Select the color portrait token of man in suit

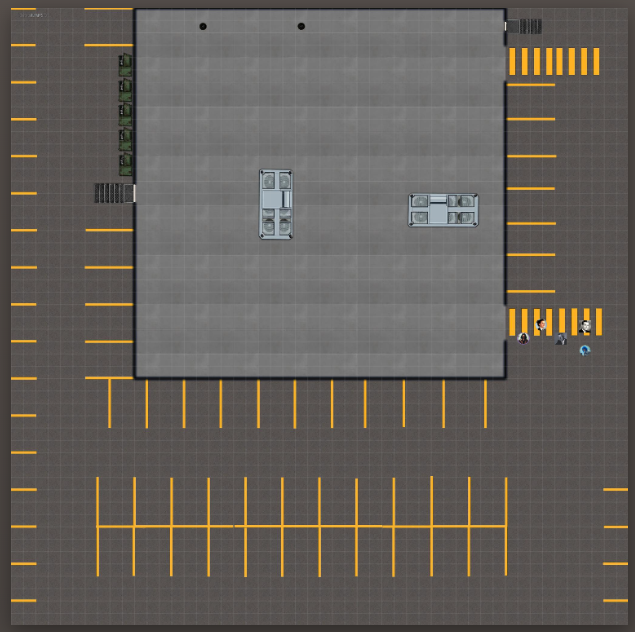coord(541,325)
